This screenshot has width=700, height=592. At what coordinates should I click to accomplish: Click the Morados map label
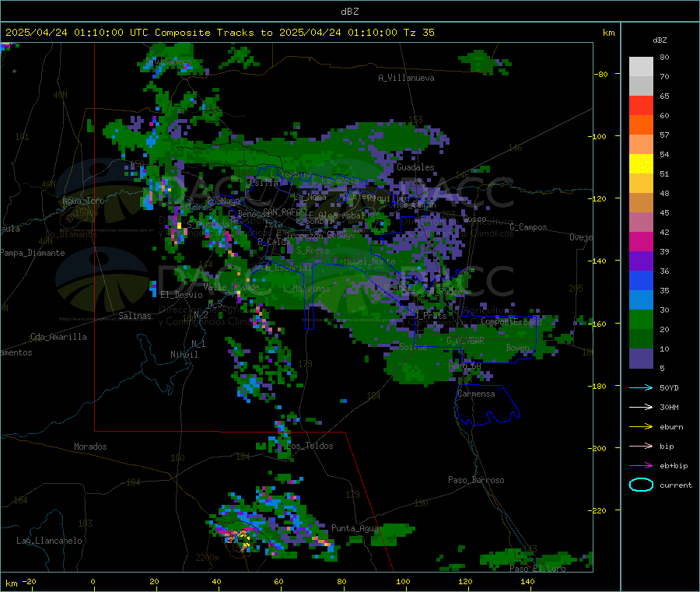tap(90, 447)
